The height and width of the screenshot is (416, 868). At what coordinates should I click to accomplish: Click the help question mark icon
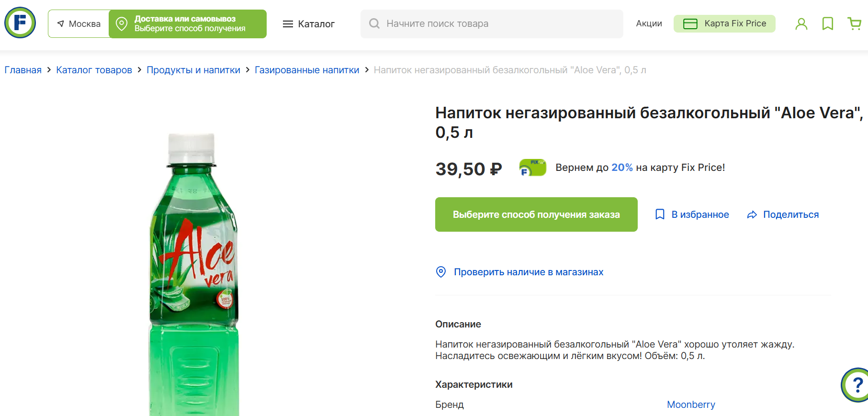point(857,384)
